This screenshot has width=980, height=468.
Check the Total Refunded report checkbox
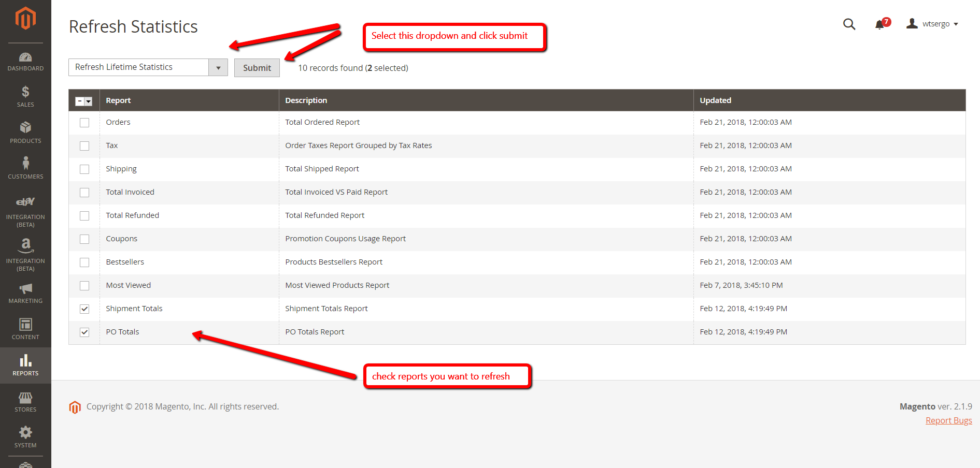[x=84, y=216]
